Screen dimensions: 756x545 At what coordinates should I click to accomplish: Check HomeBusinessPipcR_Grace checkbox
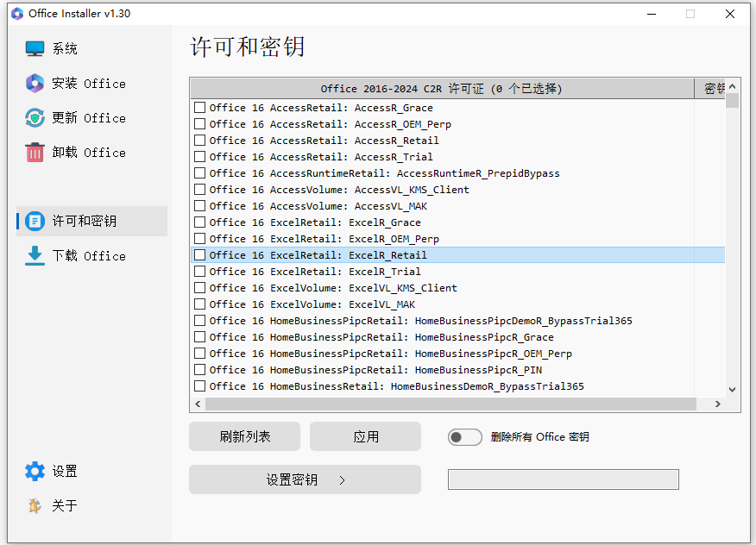(x=199, y=337)
